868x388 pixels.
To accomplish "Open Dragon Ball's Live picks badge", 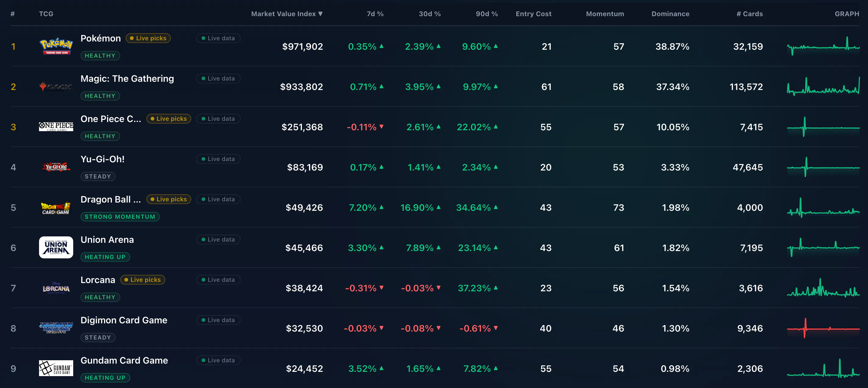I will coord(169,199).
